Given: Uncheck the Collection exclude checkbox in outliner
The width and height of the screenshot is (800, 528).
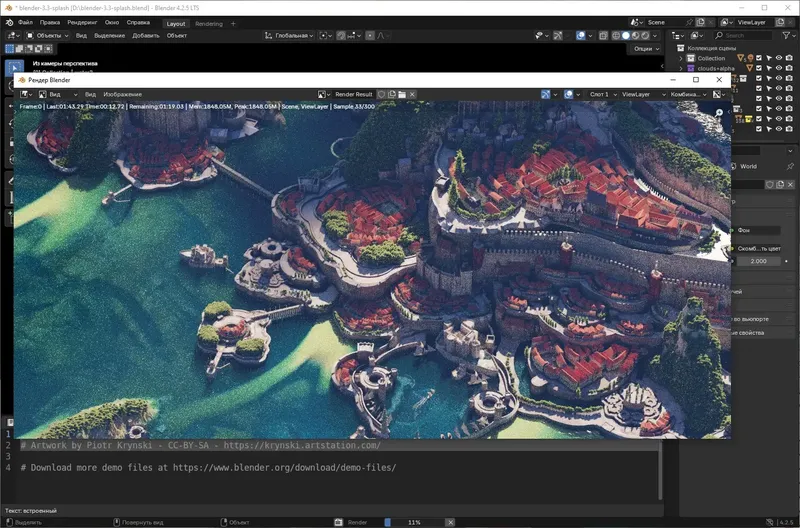Looking at the screenshot, I should pos(759,58).
